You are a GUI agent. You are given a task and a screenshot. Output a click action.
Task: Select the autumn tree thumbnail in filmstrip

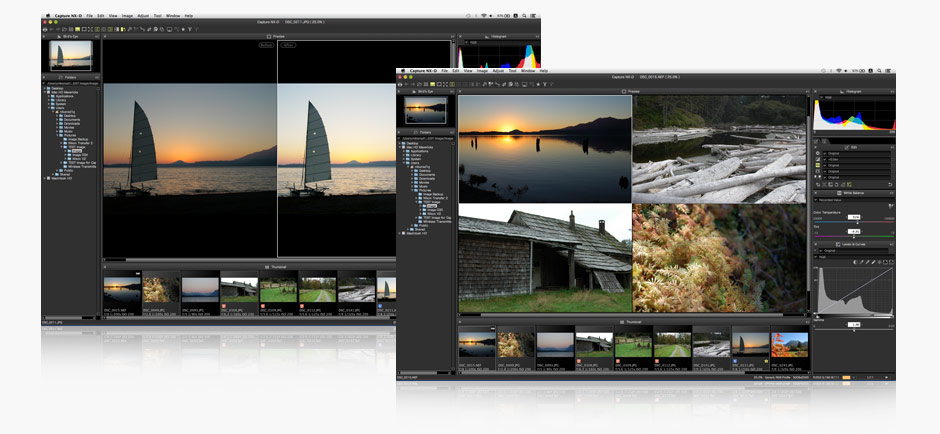789,344
